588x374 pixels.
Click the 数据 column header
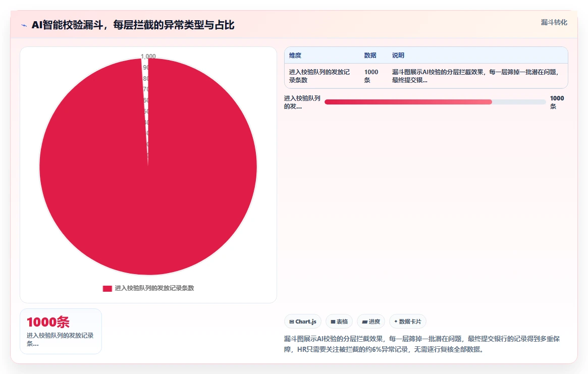[370, 55]
